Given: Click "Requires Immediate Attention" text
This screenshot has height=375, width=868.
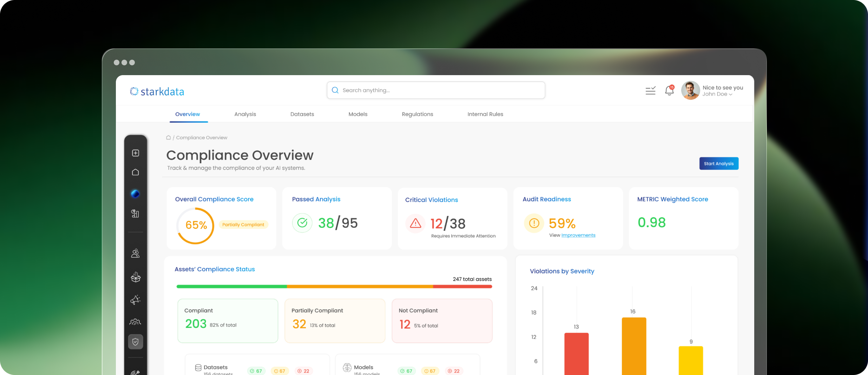Looking at the screenshot, I should 463,236.
